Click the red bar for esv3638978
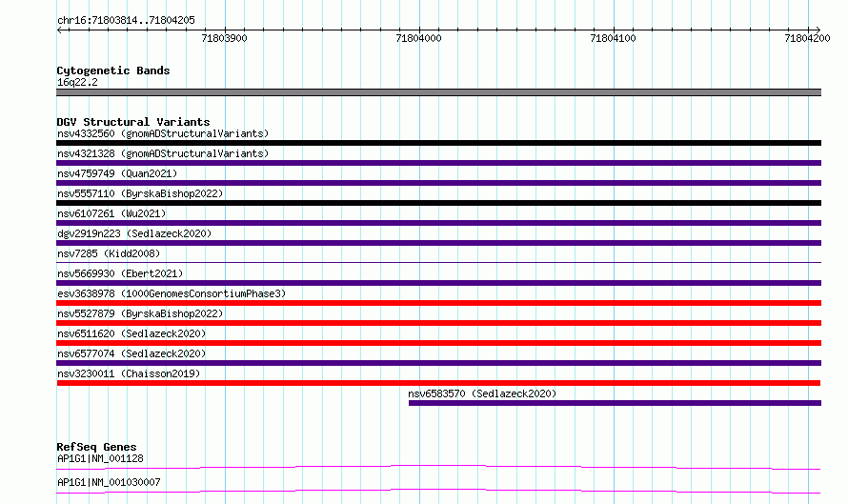 pyautogui.click(x=438, y=303)
